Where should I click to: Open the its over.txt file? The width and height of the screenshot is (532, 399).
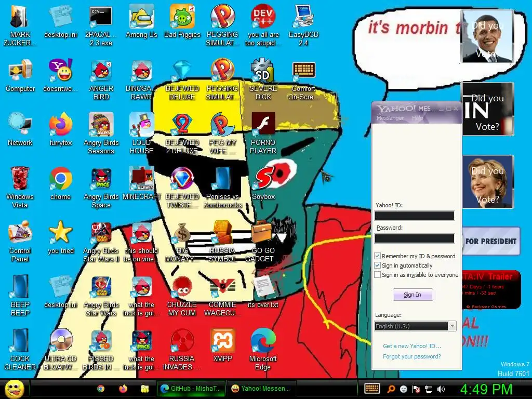(x=263, y=292)
